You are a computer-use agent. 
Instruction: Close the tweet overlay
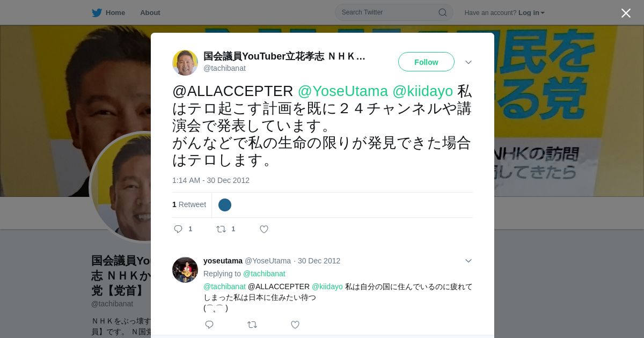click(626, 13)
